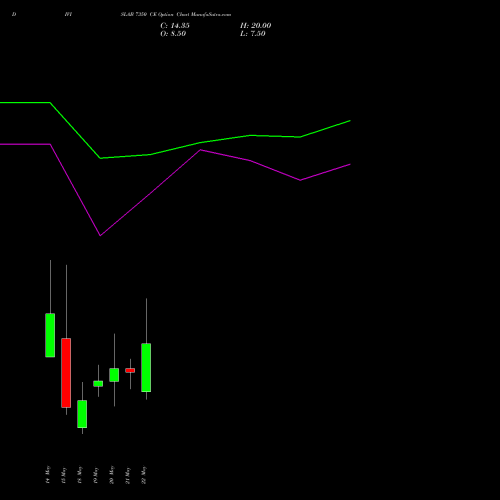Click the close value C: 14.35

(175, 26)
